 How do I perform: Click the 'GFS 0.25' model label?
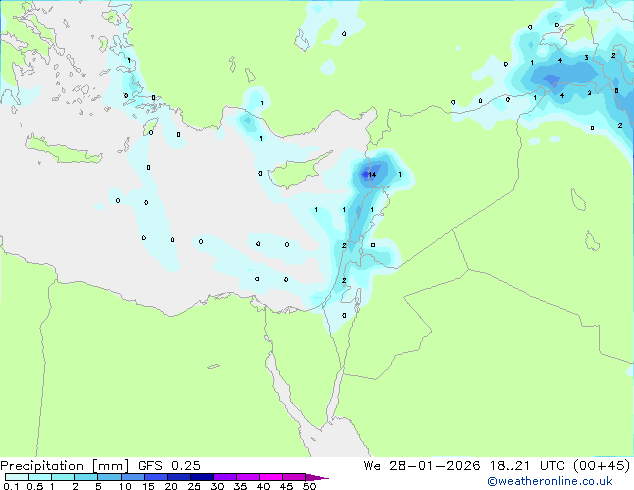pos(169,465)
